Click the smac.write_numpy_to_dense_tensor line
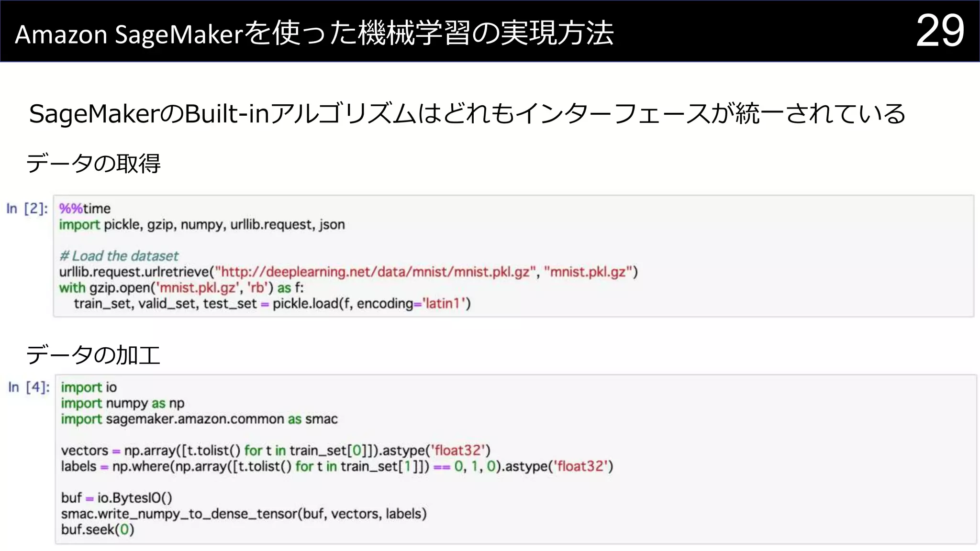 (244, 514)
